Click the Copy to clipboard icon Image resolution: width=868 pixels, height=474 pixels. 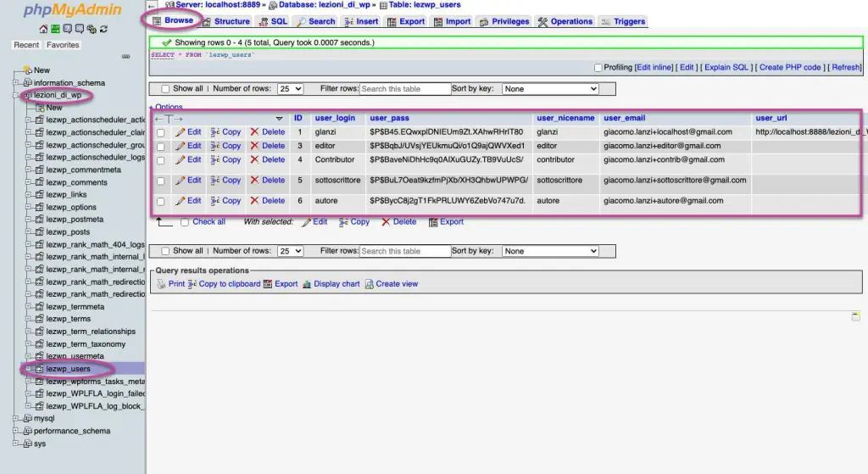pyautogui.click(x=192, y=284)
